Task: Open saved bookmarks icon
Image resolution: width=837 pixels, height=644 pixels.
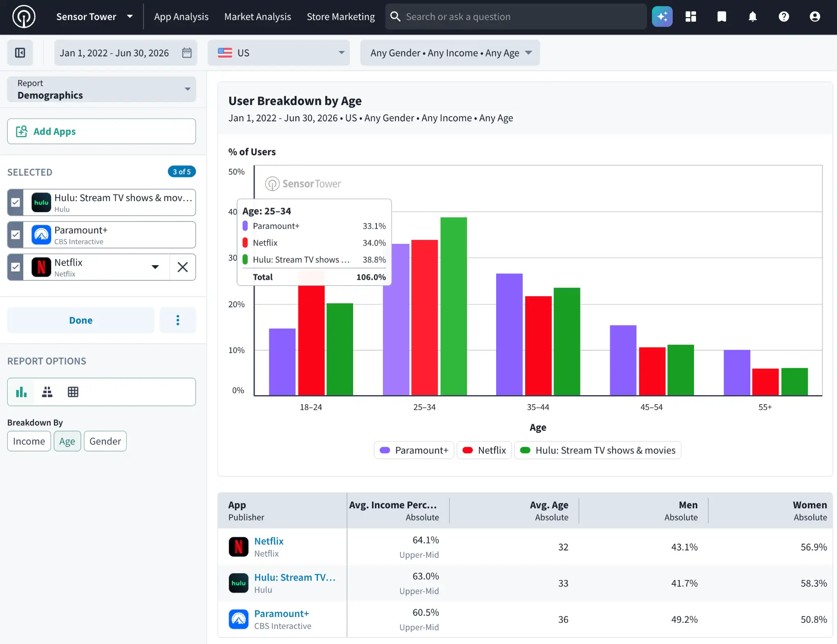Action: [722, 17]
